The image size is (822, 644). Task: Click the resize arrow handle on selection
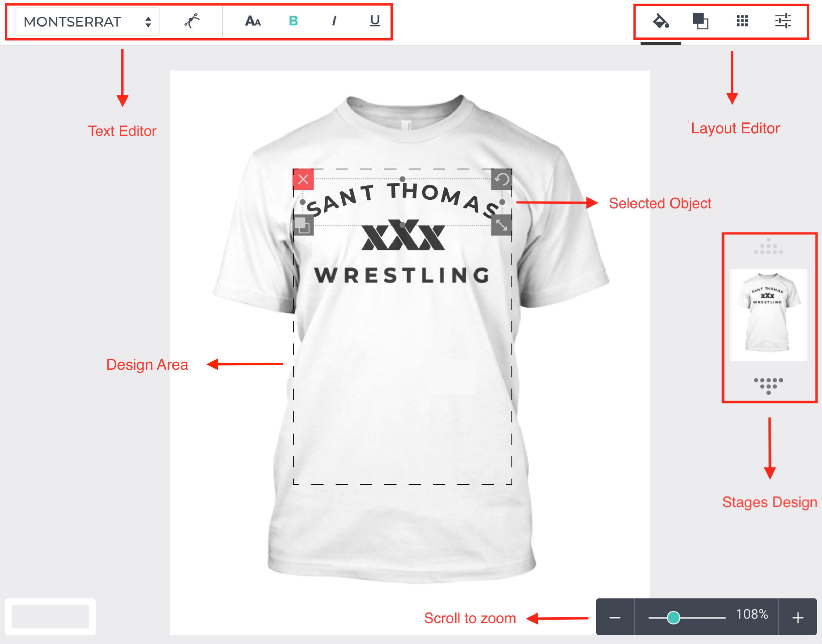point(501,225)
